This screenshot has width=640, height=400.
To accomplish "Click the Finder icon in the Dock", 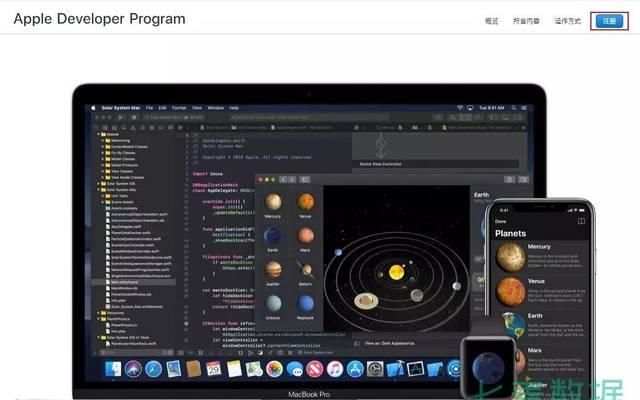I will 115,369.
